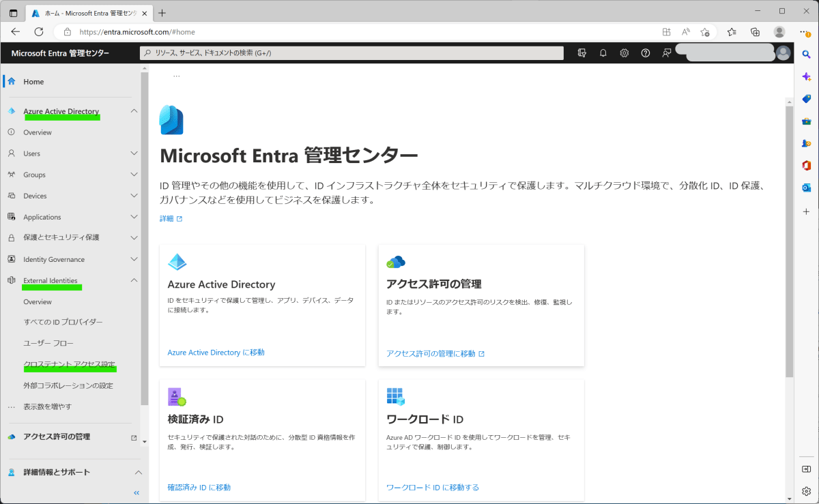Expand the 保護とセキュリティ保護 chevron

[134, 238]
